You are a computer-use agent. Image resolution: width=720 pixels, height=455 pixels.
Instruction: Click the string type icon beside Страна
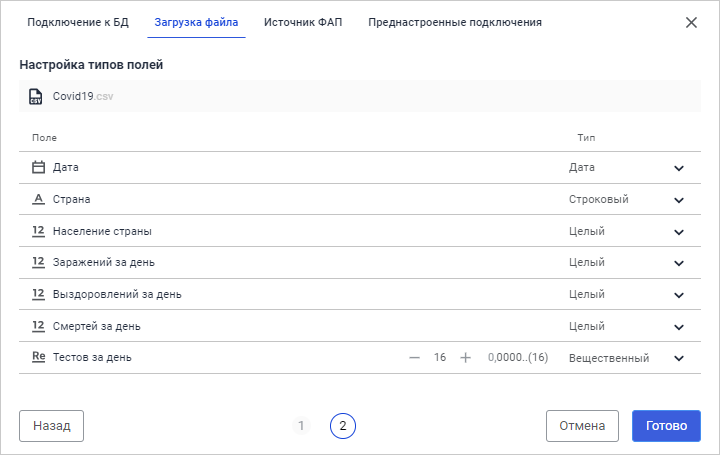(x=39, y=199)
